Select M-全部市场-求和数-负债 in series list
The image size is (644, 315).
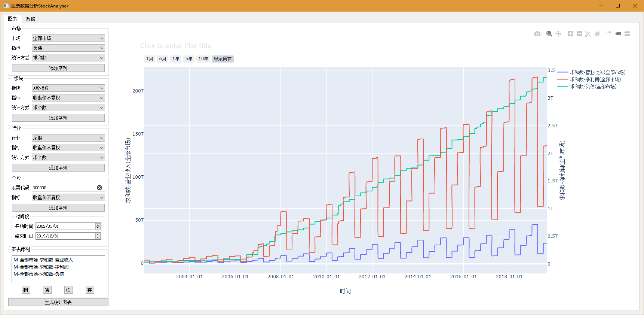pos(39,274)
